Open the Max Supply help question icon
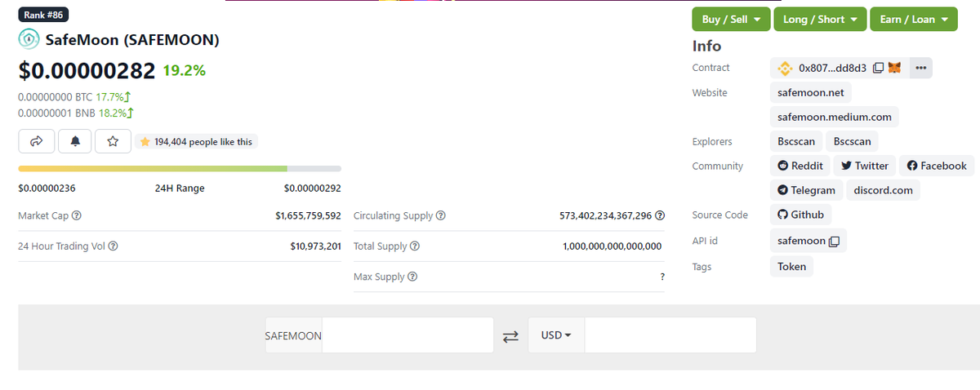 coord(412,277)
